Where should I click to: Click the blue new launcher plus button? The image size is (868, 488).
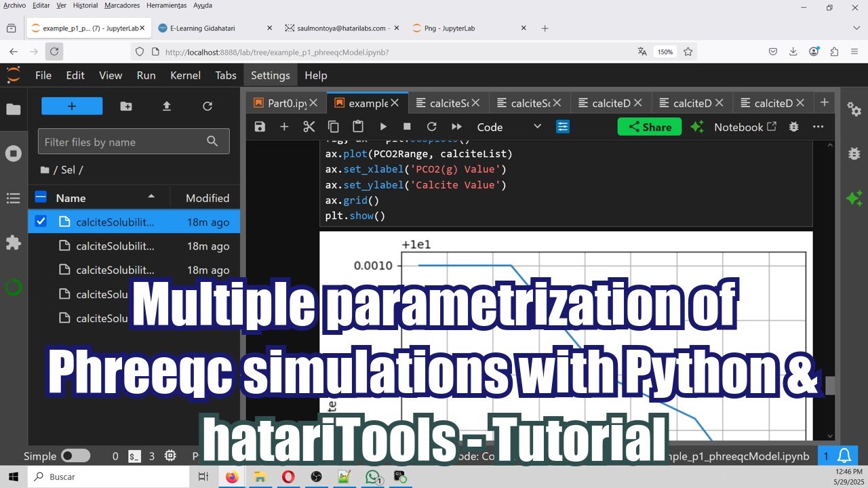pyautogui.click(x=72, y=106)
